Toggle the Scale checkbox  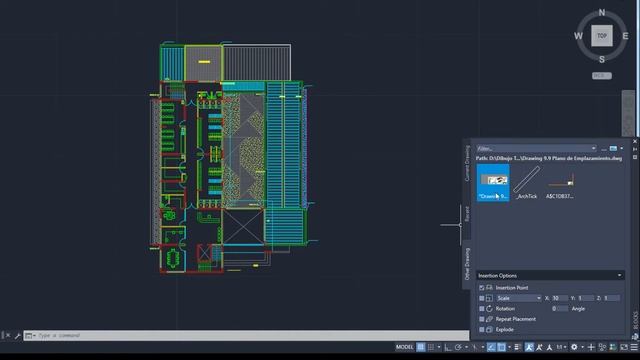pyautogui.click(x=482, y=298)
